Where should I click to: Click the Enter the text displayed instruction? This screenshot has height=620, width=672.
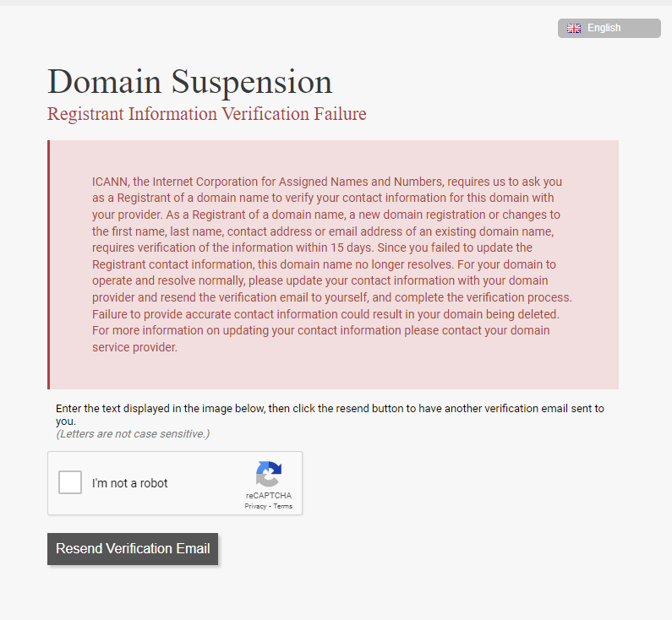coord(330,415)
